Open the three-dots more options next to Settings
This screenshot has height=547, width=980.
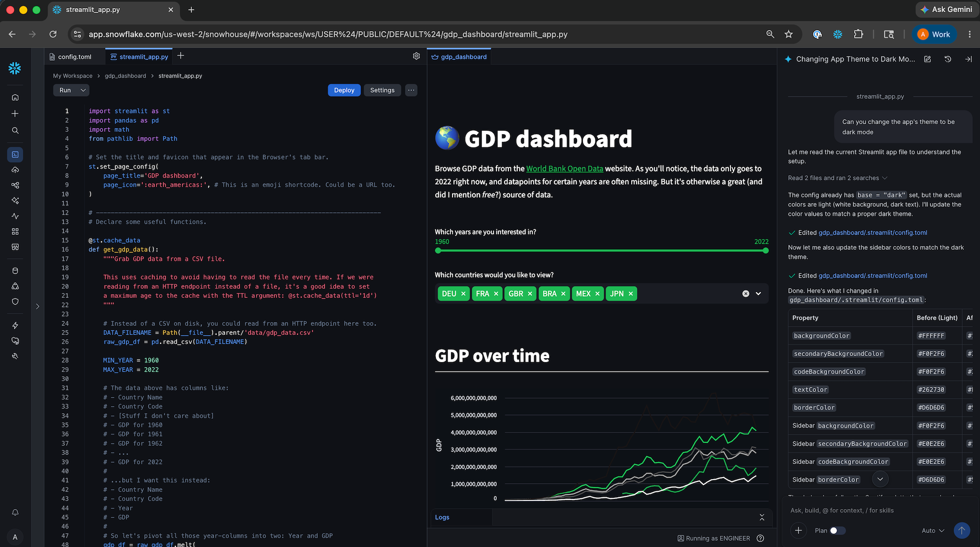tap(411, 90)
